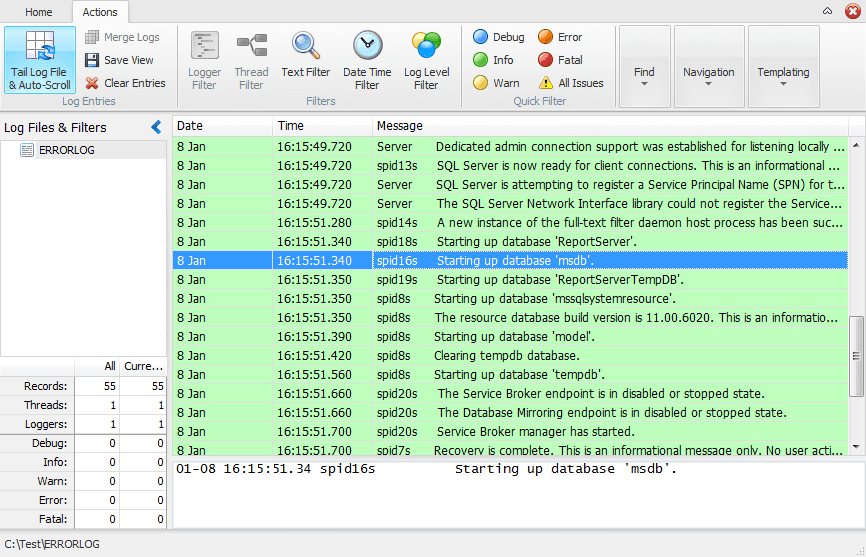Toggle the Warn quick filter
The height and width of the screenshot is (557, 866).
(x=496, y=83)
